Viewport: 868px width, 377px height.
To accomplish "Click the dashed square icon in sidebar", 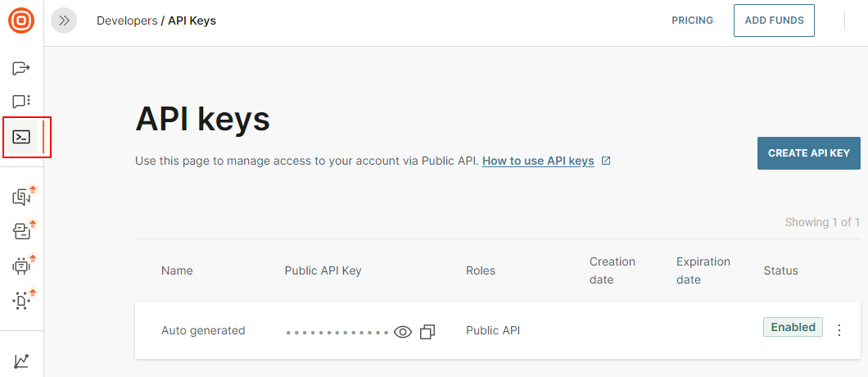I will [x=21, y=301].
